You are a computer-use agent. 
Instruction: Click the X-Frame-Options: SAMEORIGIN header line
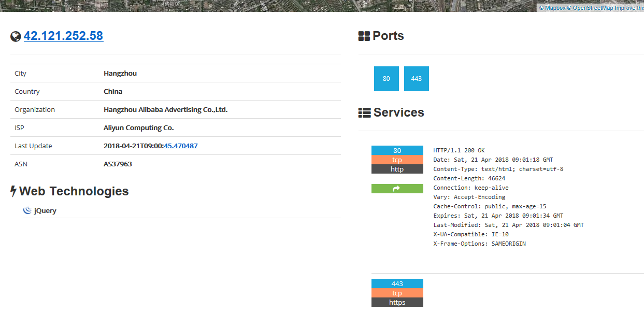[x=480, y=244]
